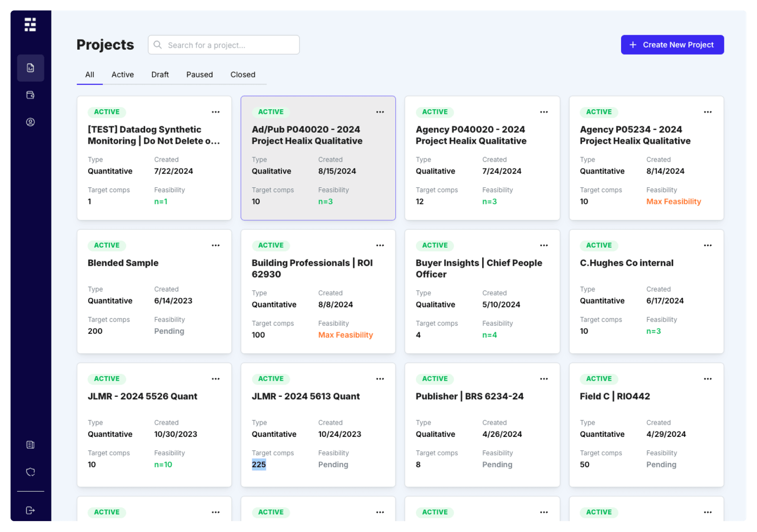Open JLMR - 2024 5613 Quant title
The image size is (757, 532).
click(306, 396)
